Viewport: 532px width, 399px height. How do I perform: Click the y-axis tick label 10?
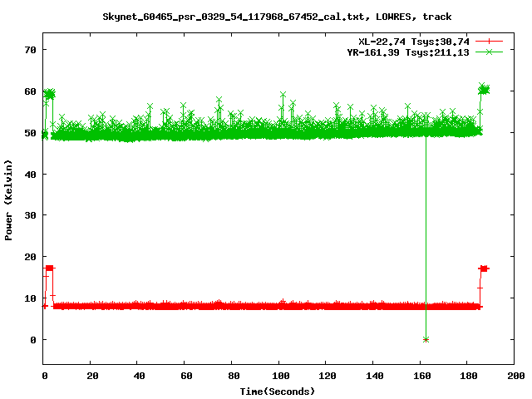tap(30, 298)
